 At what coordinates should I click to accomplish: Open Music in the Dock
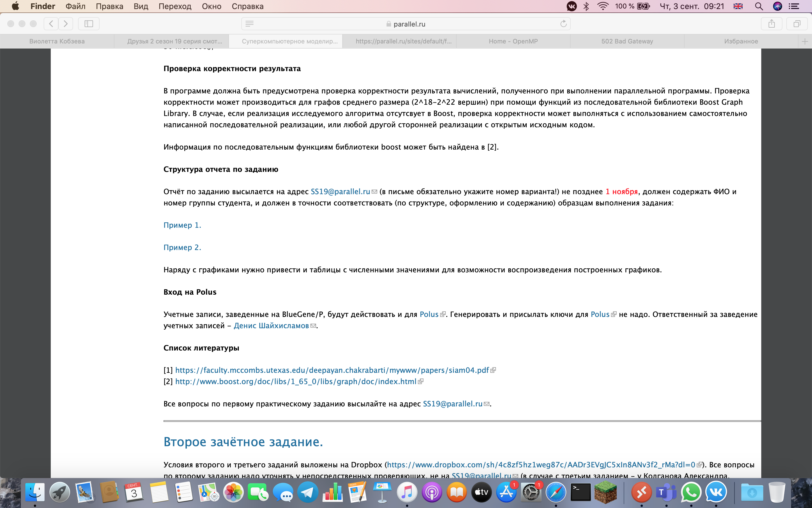[x=407, y=492]
